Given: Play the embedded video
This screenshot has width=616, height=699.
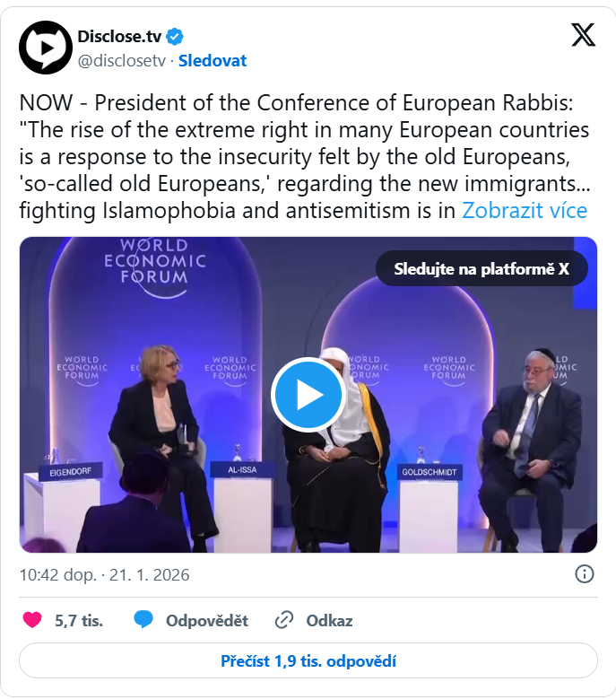Looking at the screenshot, I should (x=308, y=395).
